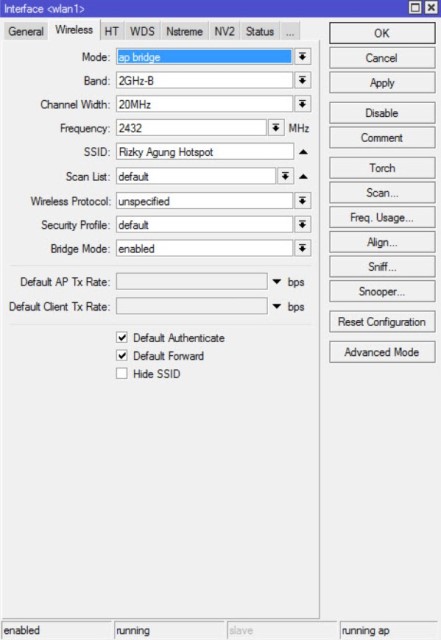Collapse the SSID field with its up arrow
This screenshot has height=640, width=441.
coord(303,152)
